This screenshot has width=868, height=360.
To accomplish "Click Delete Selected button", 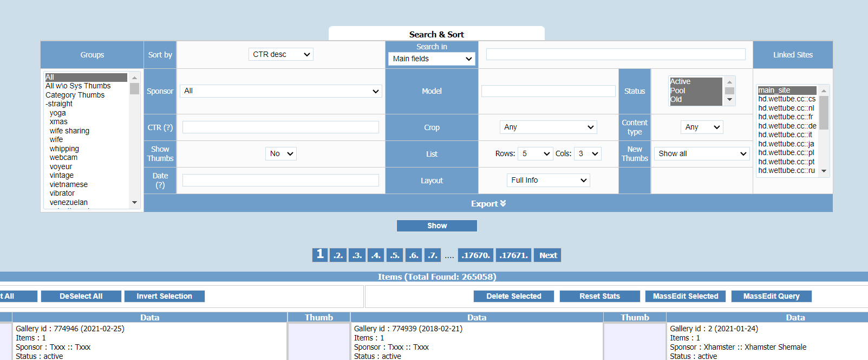I will pos(513,296).
